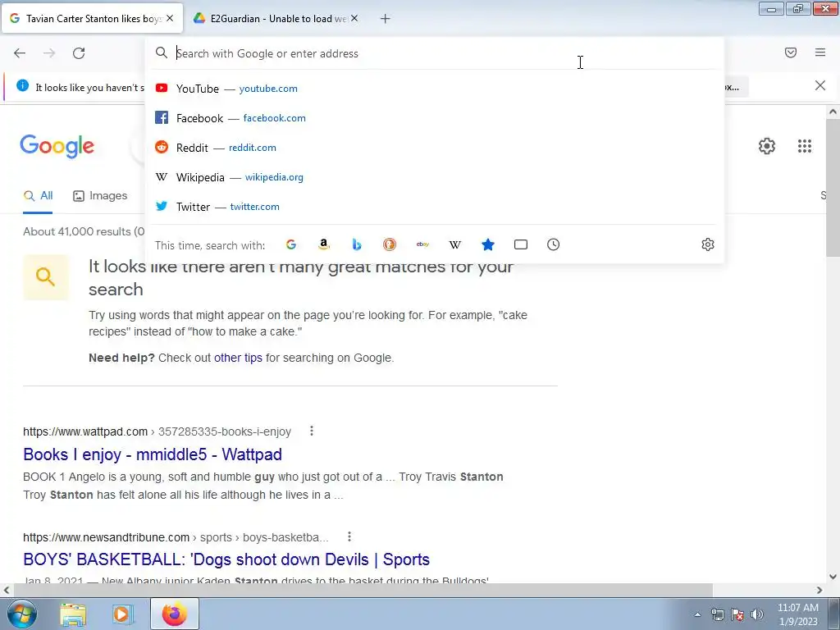Choose the Wikipedia suggestion

pyautogui.click(x=434, y=177)
